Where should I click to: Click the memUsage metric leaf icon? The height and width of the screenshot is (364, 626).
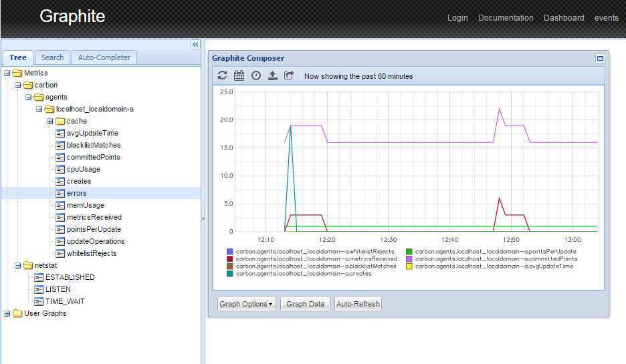pyautogui.click(x=60, y=205)
